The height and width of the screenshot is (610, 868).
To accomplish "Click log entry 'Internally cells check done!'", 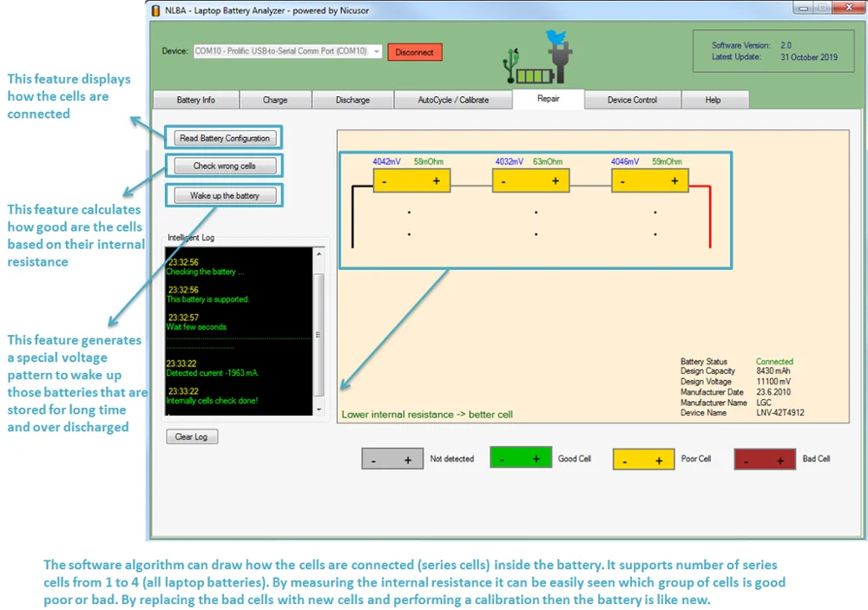I will point(212,401).
